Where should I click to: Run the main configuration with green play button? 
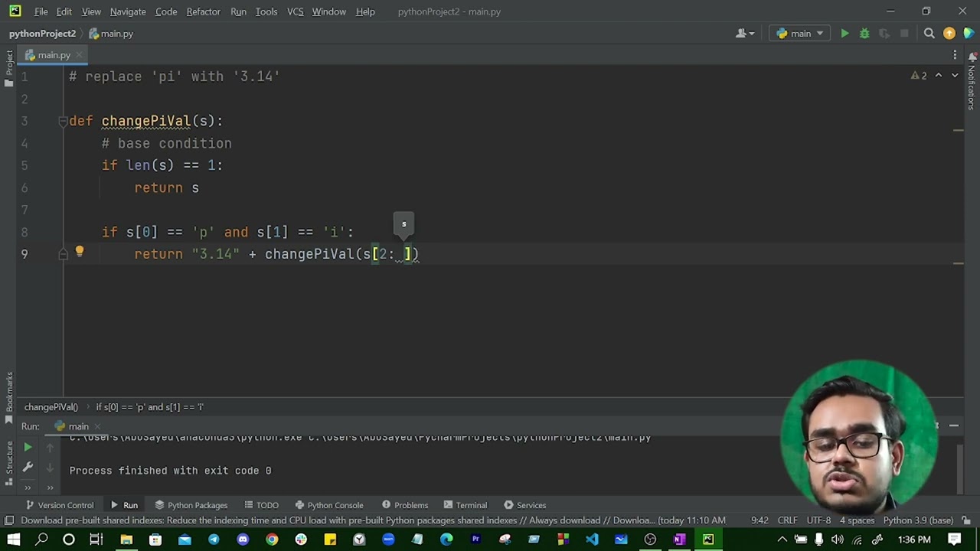coord(844,34)
